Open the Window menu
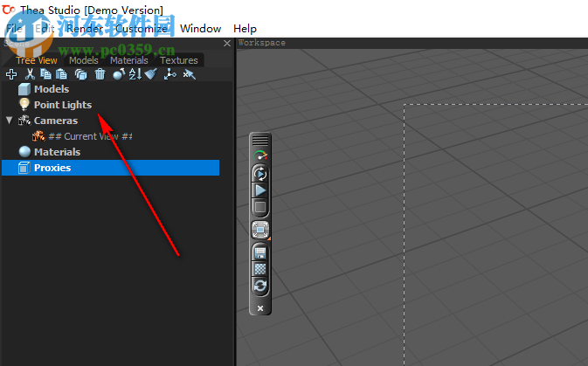Image resolution: width=588 pixels, height=366 pixels. click(x=201, y=29)
